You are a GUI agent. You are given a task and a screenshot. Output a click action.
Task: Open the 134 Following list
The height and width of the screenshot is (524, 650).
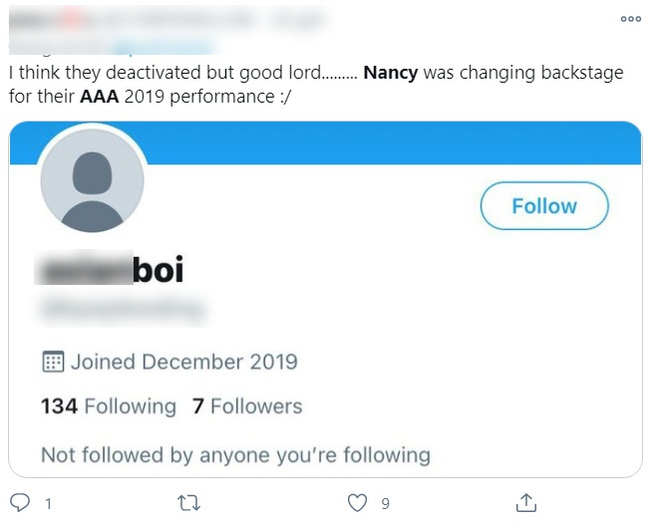[108, 406]
